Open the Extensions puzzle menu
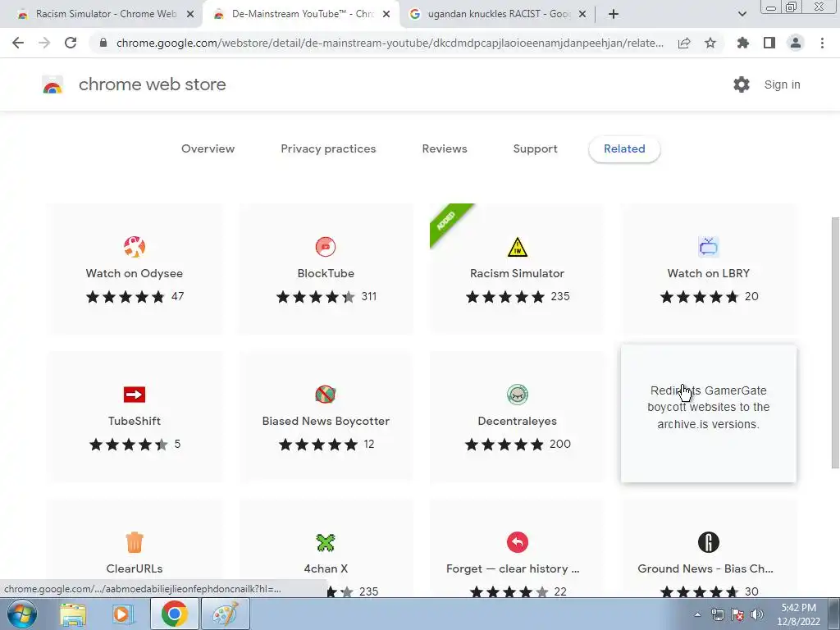This screenshot has height=630, width=840. [x=742, y=43]
